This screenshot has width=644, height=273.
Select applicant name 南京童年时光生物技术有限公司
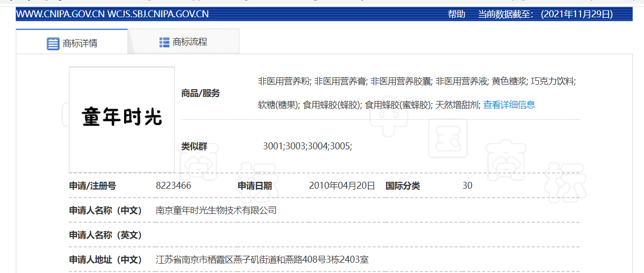pyautogui.click(x=216, y=210)
